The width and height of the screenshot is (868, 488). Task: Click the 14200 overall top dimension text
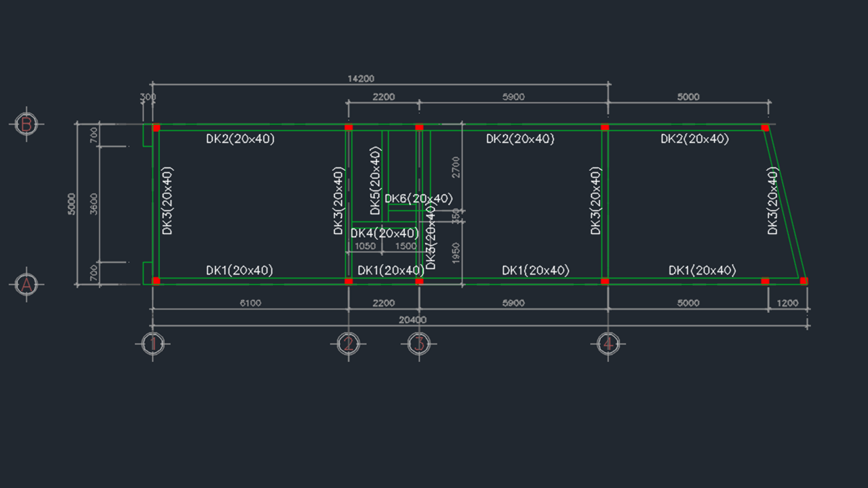[361, 79]
